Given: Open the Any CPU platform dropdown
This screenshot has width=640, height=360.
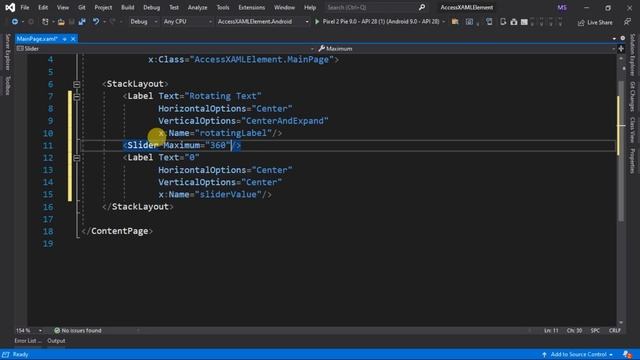Looking at the screenshot, I should pyautogui.click(x=187, y=22).
